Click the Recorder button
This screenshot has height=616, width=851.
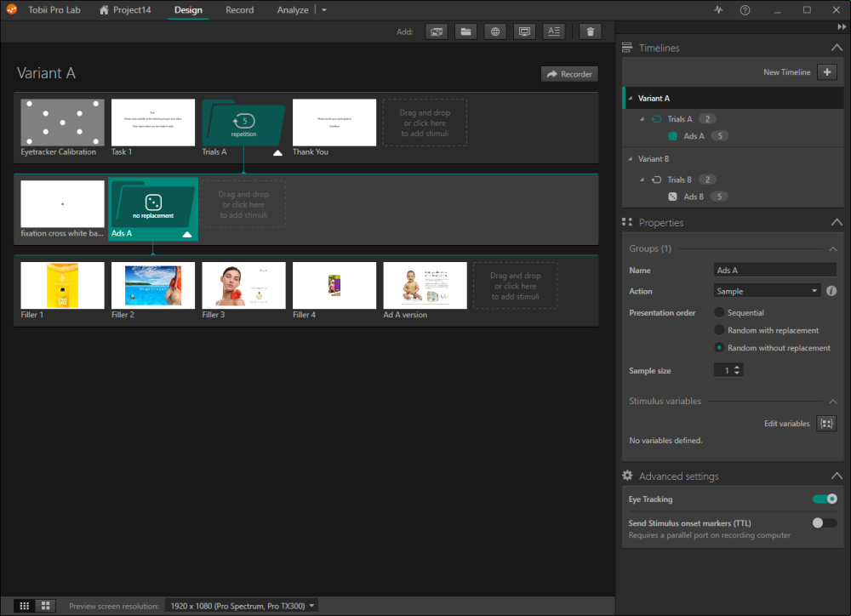pyautogui.click(x=569, y=74)
